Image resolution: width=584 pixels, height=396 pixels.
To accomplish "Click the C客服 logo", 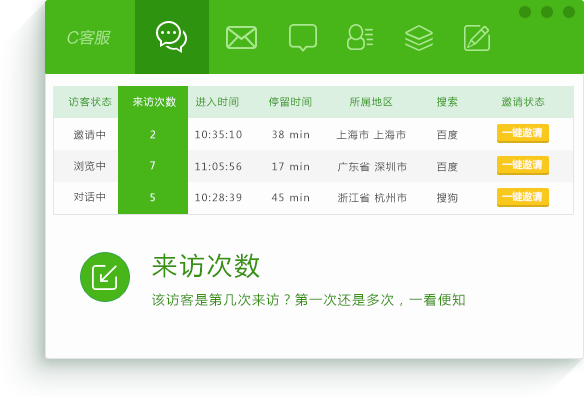I will click(89, 38).
